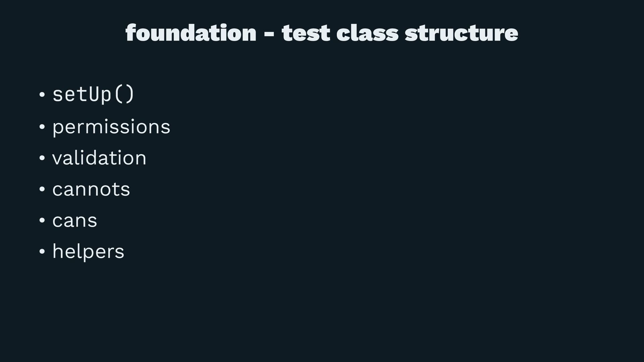
Task: Click the 'cannots' bullet text
Action: point(91,189)
